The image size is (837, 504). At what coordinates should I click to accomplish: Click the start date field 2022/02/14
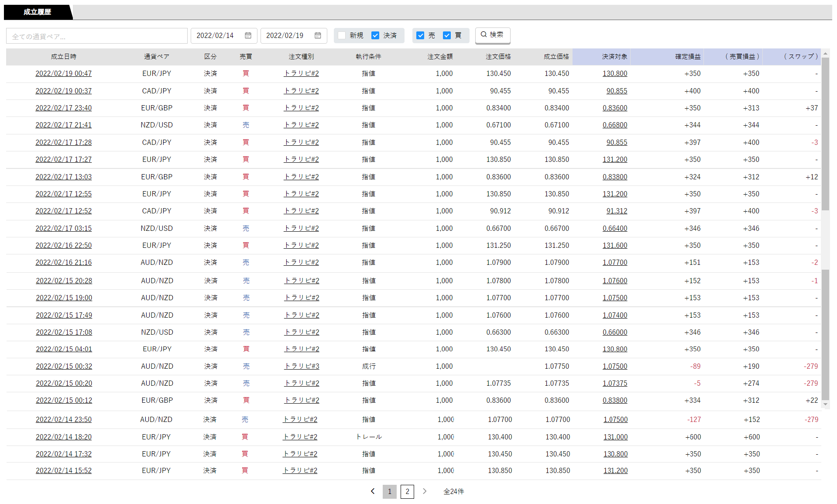[224, 36]
